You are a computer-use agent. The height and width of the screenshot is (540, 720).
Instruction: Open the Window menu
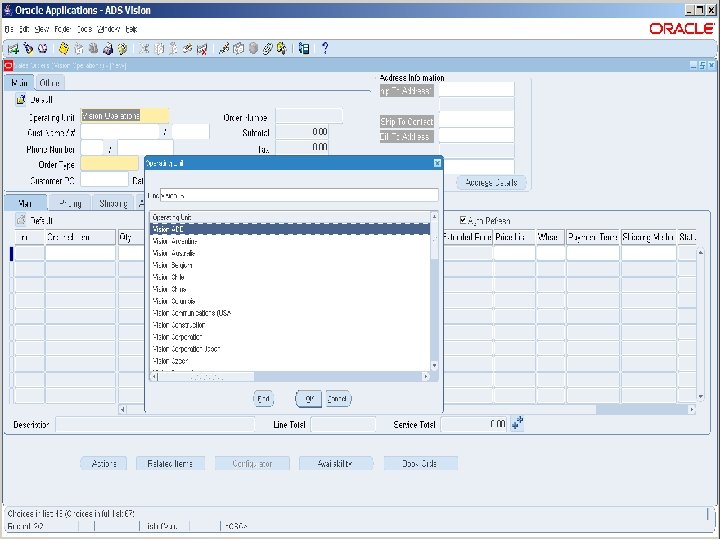click(108, 29)
